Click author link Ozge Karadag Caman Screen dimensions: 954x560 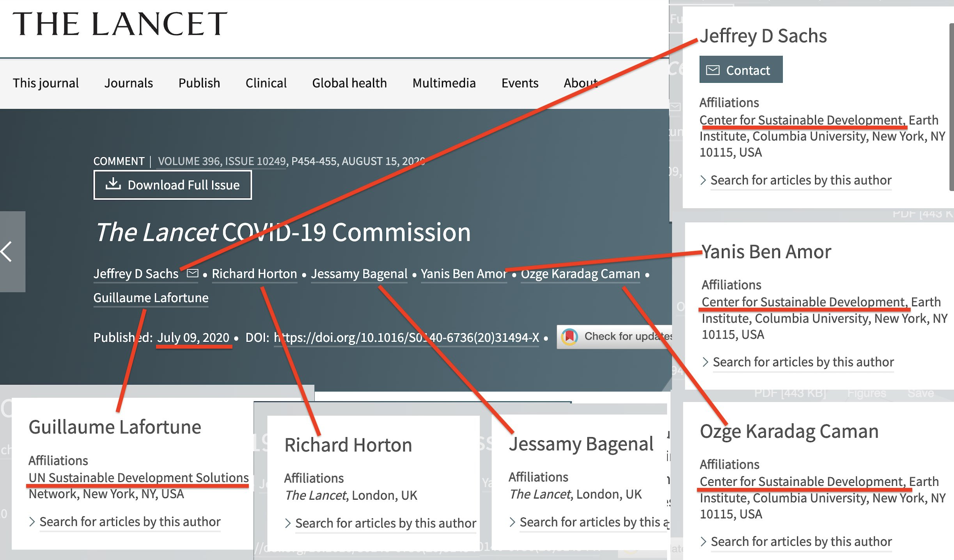click(x=580, y=274)
